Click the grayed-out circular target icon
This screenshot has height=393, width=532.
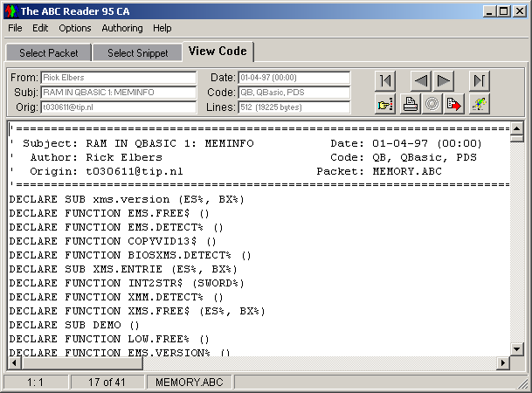pyautogui.click(x=431, y=106)
